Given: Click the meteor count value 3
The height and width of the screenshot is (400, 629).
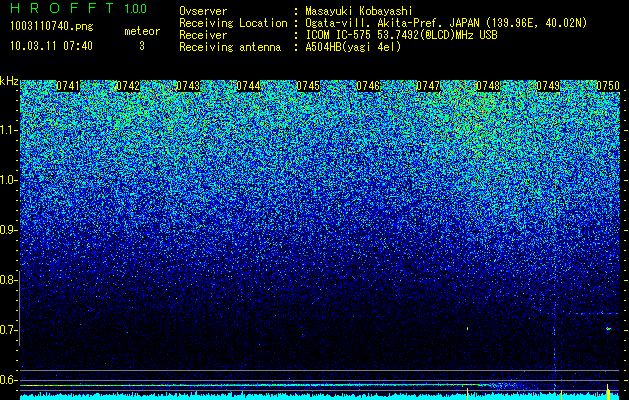Looking at the screenshot, I should pos(142,46).
